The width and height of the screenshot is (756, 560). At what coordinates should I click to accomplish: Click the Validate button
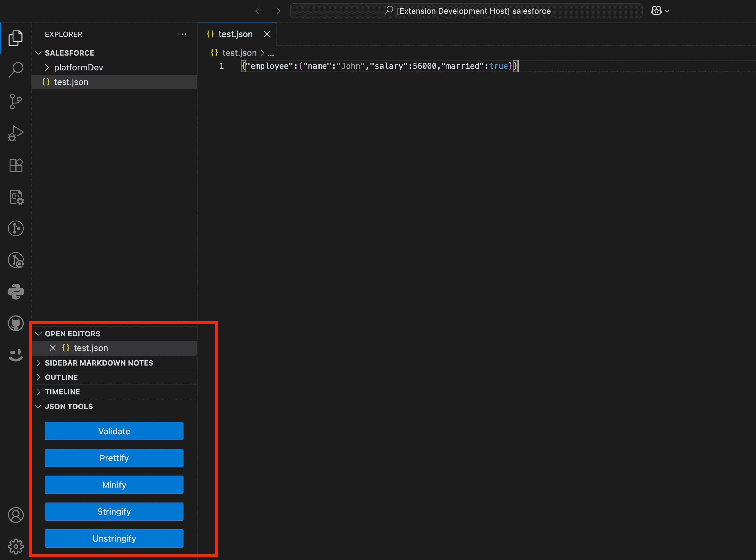[114, 431]
